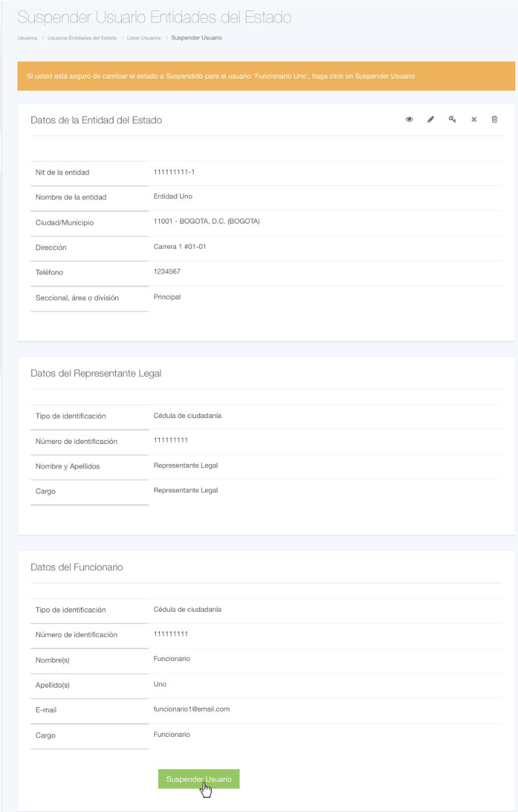Click the orange suspension warning banner
The width and height of the screenshot is (518, 812).
(x=266, y=76)
